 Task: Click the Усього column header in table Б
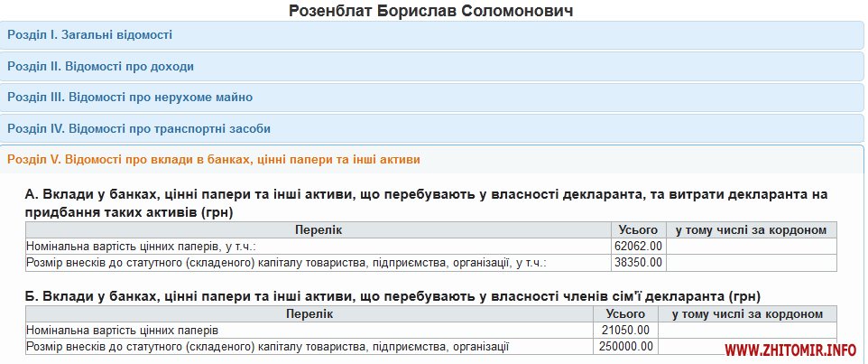click(x=625, y=314)
